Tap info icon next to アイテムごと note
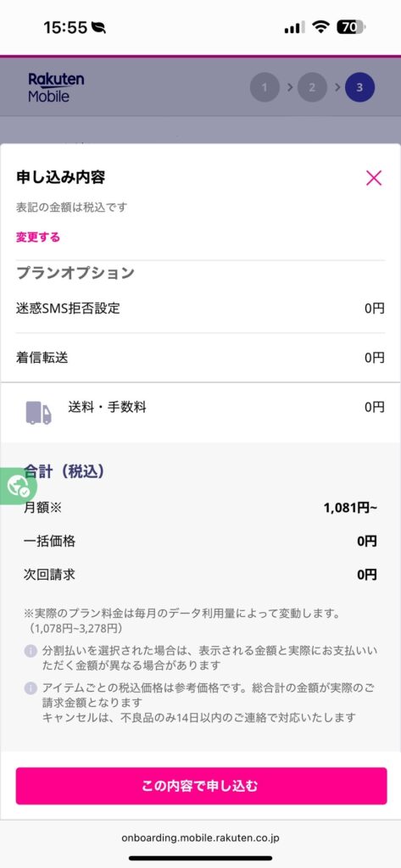401x868 pixels. (31, 688)
